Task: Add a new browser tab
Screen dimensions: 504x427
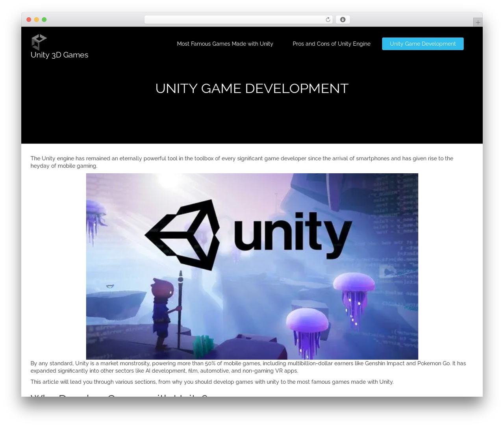Action: pyautogui.click(x=478, y=22)
